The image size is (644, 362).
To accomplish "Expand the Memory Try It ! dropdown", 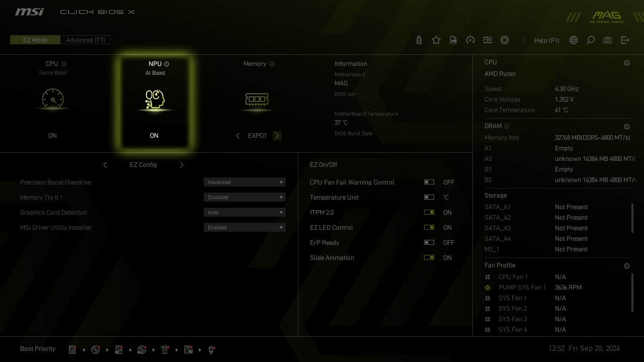I will coord(245,198).
